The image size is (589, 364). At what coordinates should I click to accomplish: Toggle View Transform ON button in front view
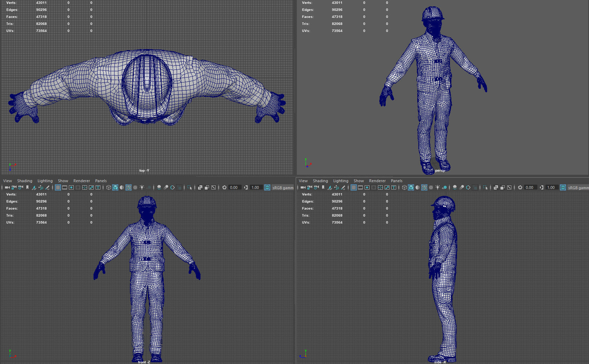267,187
